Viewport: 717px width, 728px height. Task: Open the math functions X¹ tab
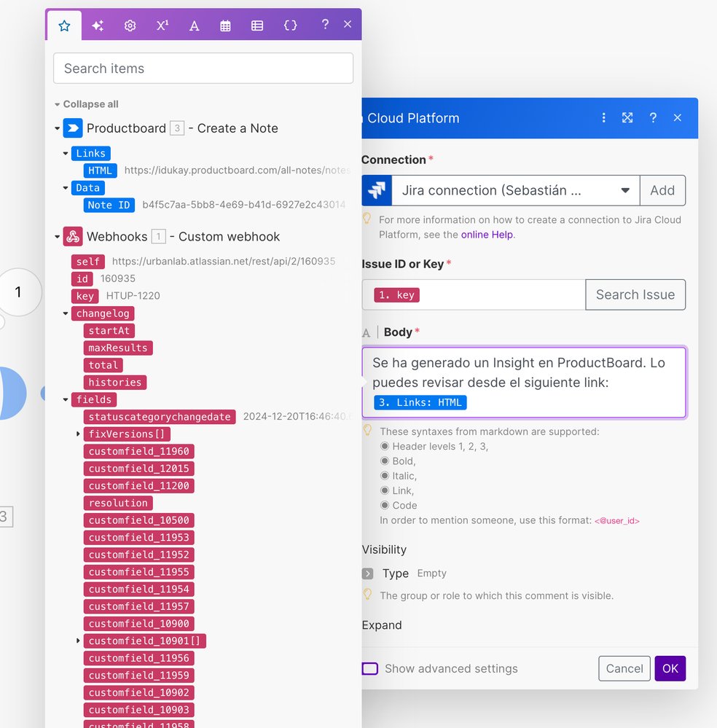point(162,26)
